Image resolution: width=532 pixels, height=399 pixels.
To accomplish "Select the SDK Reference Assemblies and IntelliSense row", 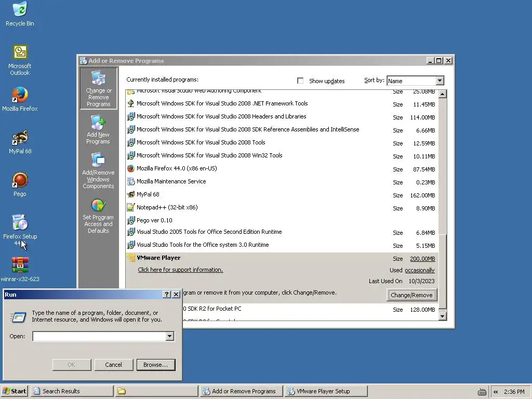I will (x=282, y=129).
